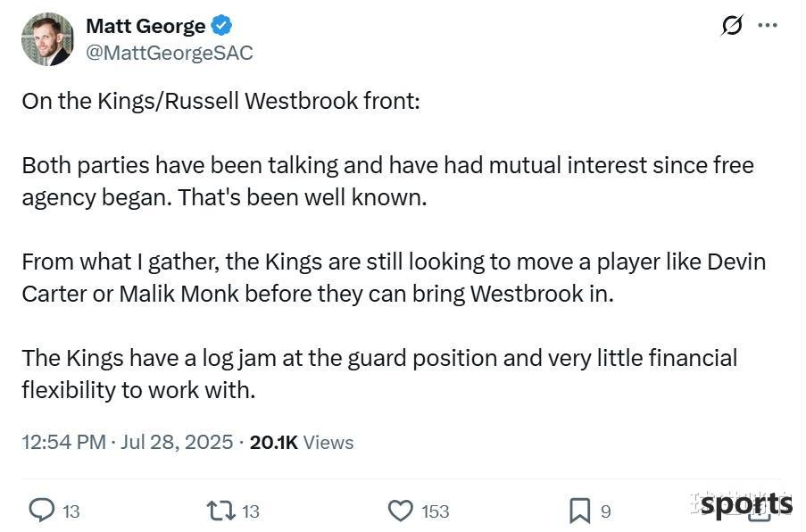The image size is (806, 532).
Task: Open the @MattGeorgeSAC handle link
Action: coord(169,53)
